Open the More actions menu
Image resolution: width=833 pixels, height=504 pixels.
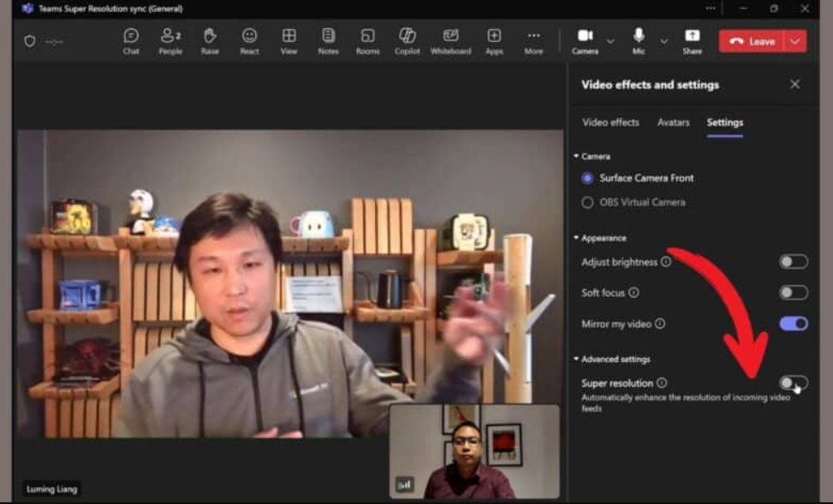coord(534,41)
